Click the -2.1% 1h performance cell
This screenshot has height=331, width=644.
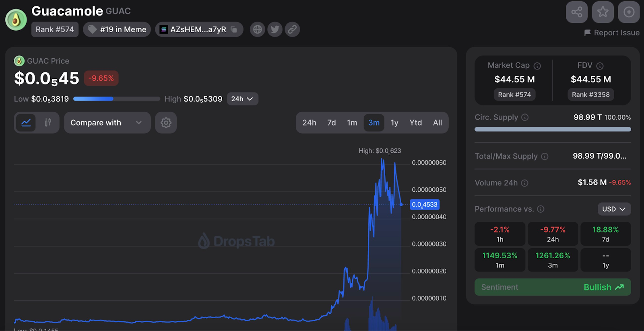(x=500, y=234)
